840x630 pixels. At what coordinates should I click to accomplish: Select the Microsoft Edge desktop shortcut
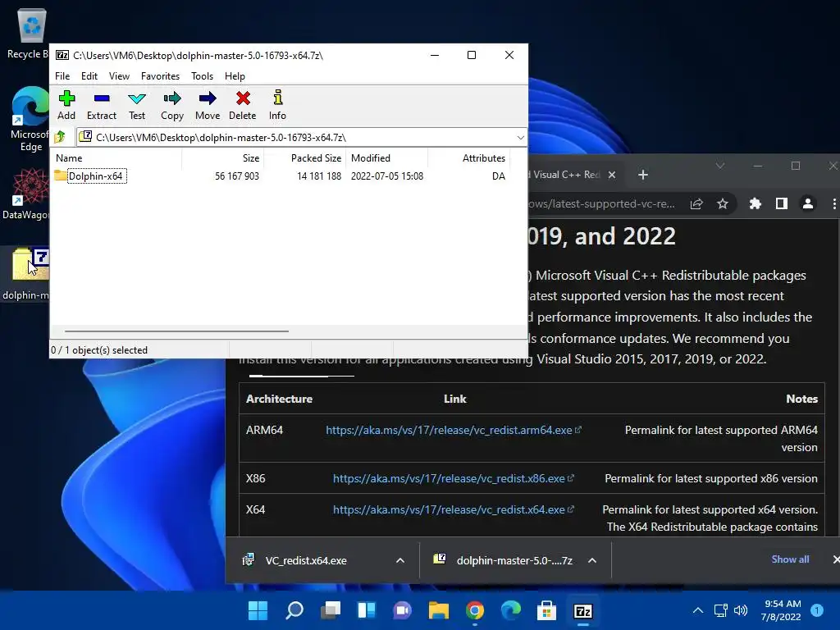[x=30, y=119]
